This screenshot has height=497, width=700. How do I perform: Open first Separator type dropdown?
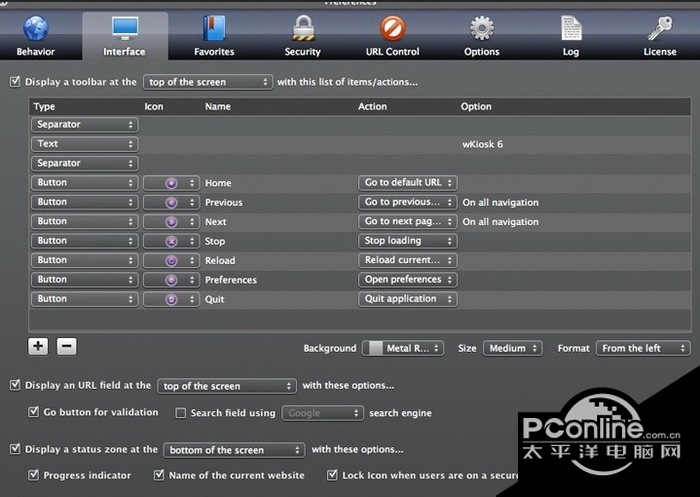click(x=85, y=125)
